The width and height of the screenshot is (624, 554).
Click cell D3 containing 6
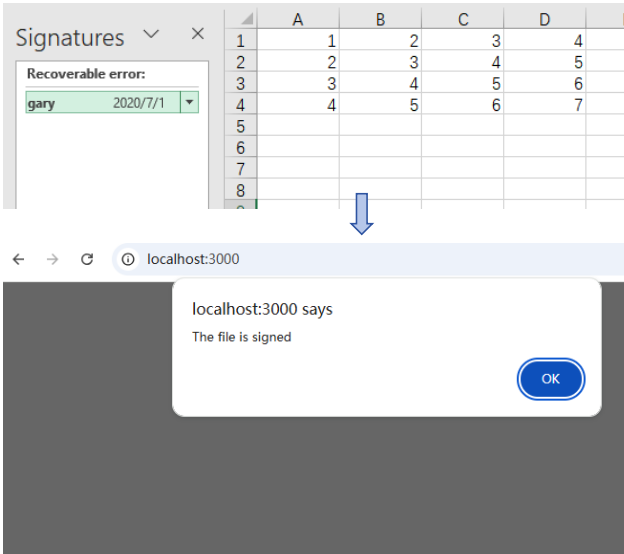pos(544,84)
